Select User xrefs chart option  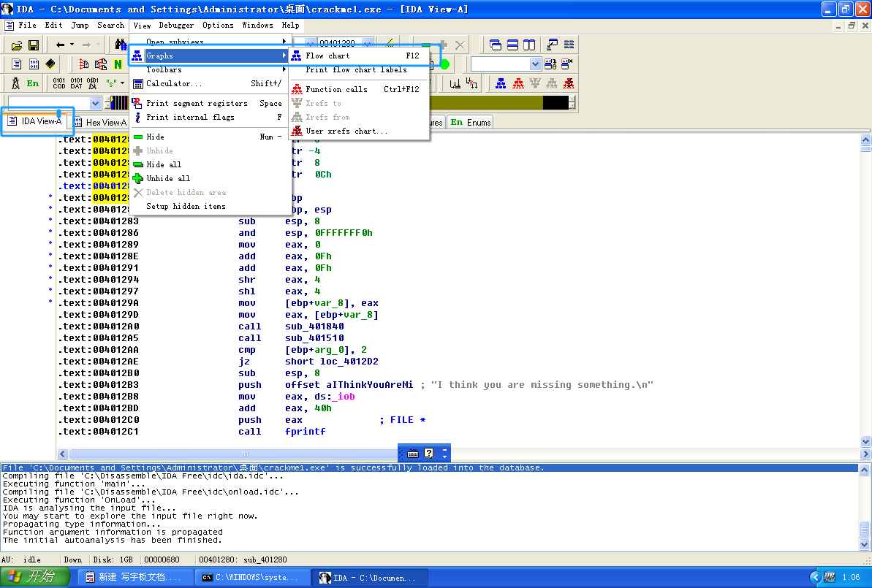pyautogui.click(x=360, y=131)
